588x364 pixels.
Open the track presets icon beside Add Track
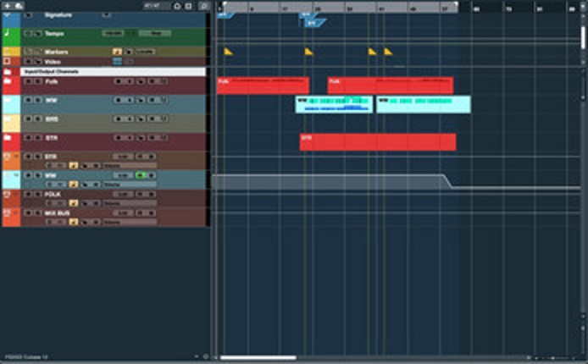[x=19, y=6]
